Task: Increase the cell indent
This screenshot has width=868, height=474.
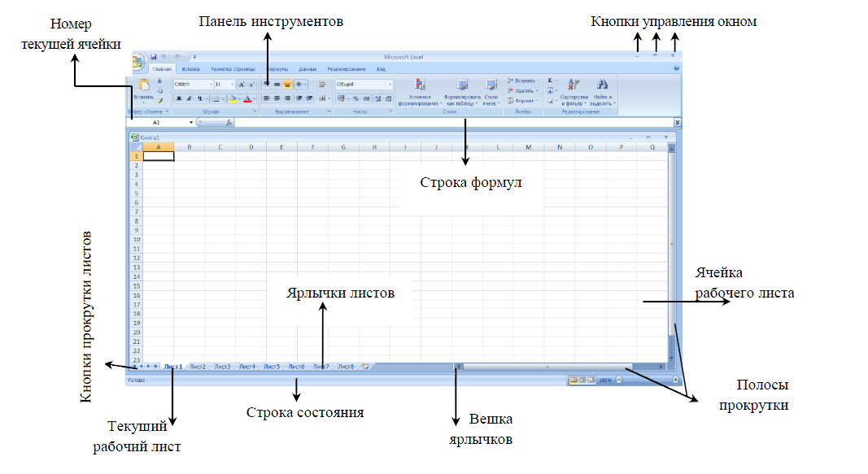Action: [309, 98]
